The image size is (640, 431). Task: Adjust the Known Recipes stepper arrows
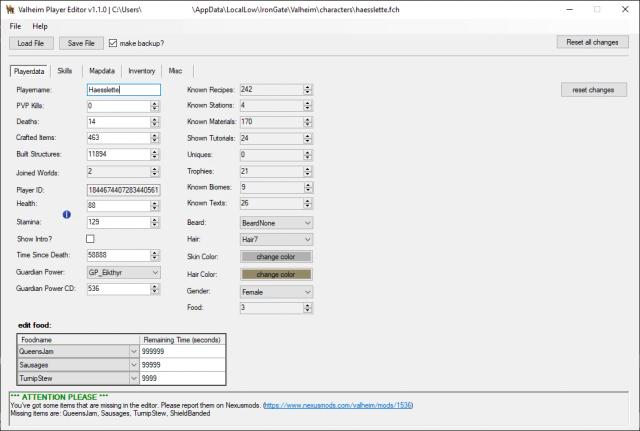(308, 90)
